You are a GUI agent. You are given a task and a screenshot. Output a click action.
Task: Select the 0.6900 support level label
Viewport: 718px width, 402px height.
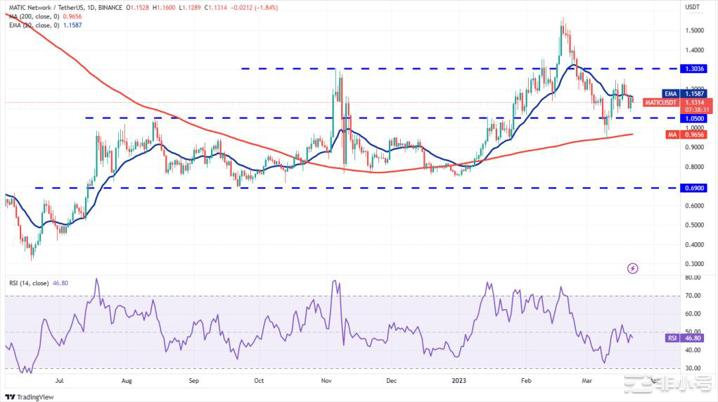[x=694, y=187]
